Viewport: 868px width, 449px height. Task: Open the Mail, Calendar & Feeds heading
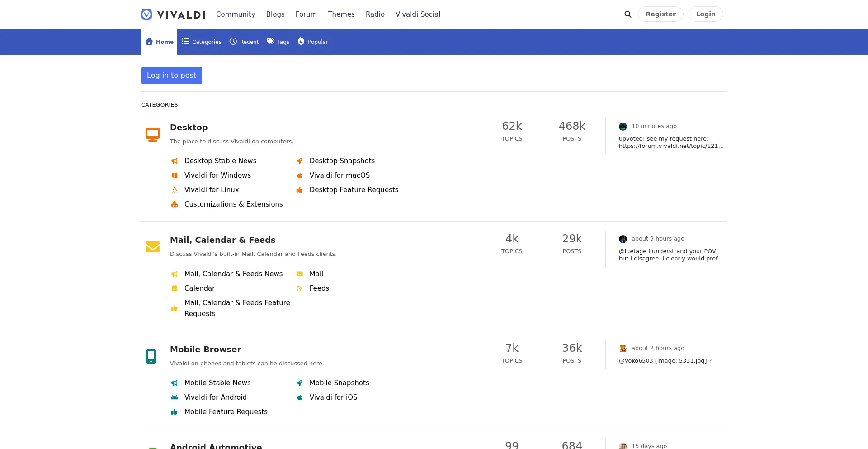pos(223,240)
